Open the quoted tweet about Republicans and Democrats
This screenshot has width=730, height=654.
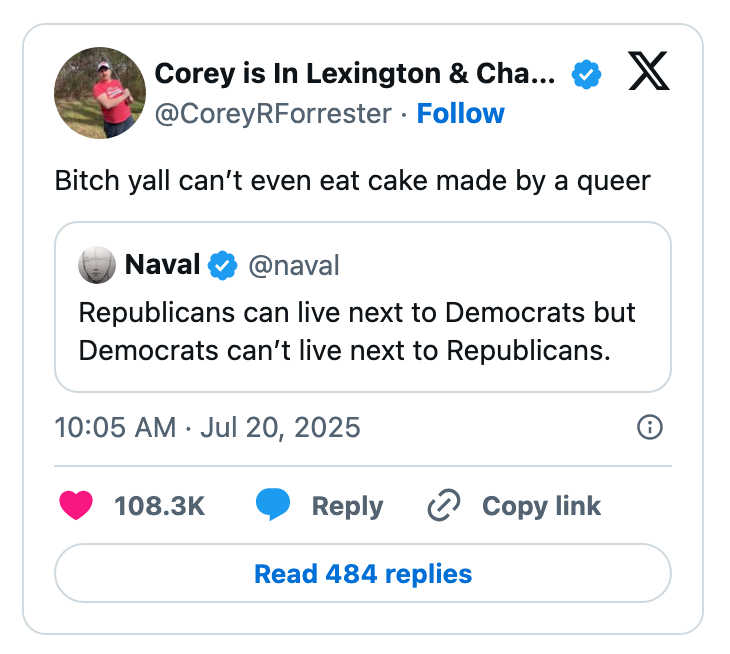click(362, 332)
